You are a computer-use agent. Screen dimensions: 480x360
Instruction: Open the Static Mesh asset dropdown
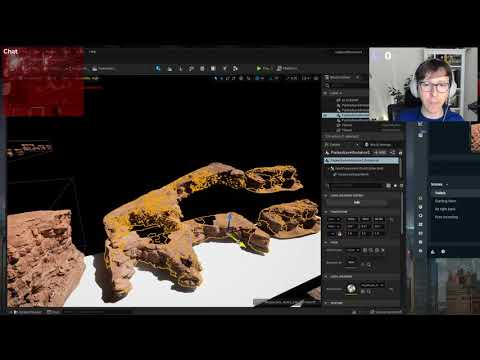[x=353, y=250]
